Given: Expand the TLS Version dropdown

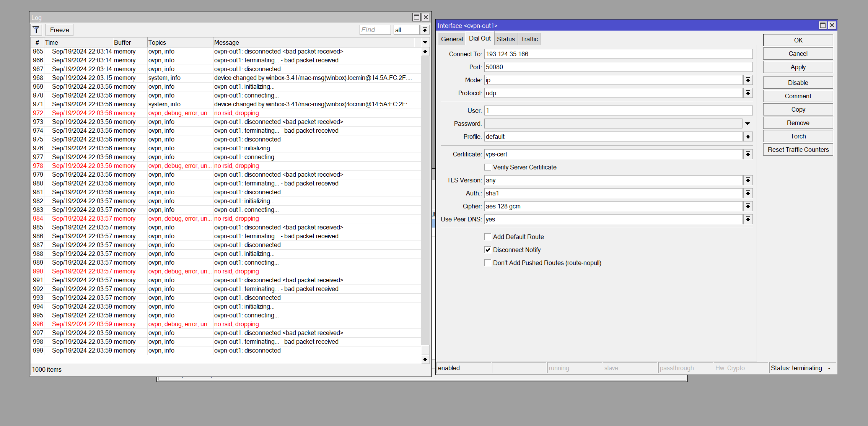Looking at the screenshot, I should click(x=748, y=180).
